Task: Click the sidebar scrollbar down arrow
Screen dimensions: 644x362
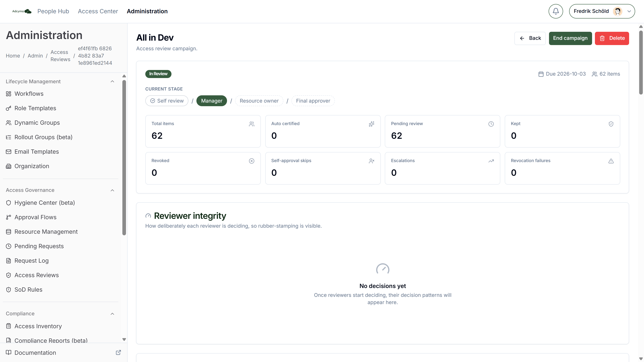Action: click(124, 339)
